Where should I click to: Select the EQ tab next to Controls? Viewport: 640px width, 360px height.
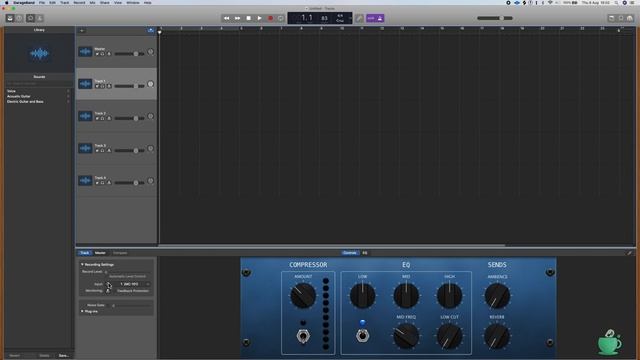coord(365,253)
